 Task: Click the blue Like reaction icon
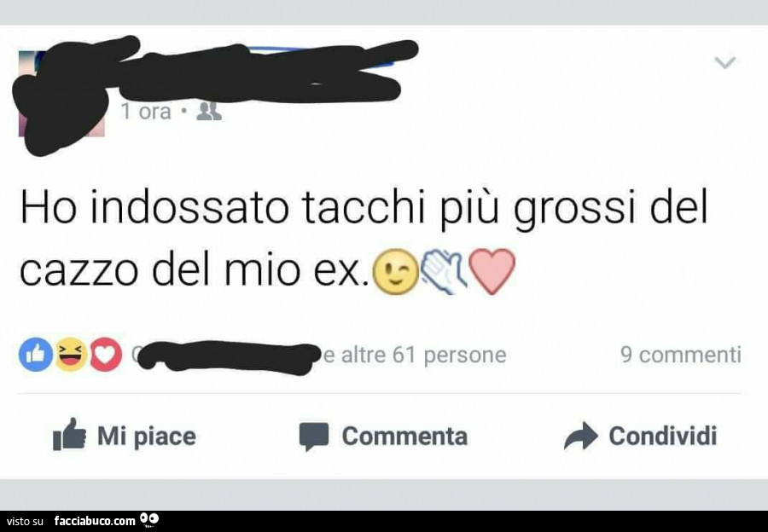[36, 355]
